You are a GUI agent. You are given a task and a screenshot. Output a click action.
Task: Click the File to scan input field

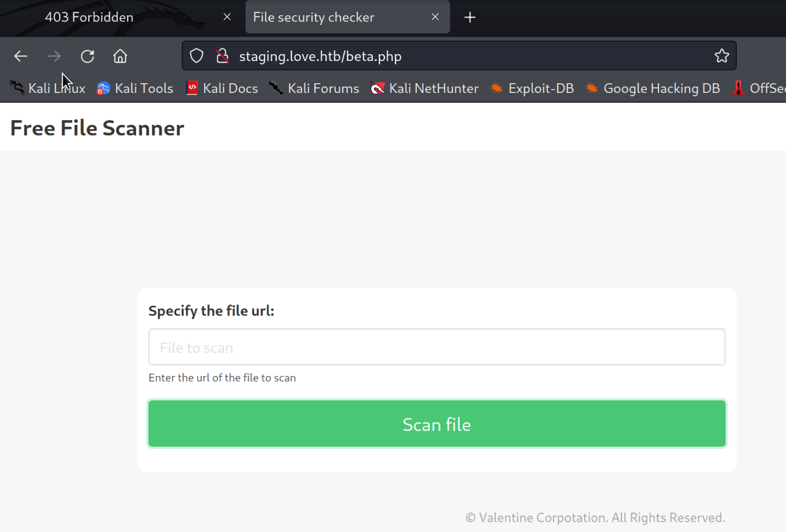tap(436, 347)
